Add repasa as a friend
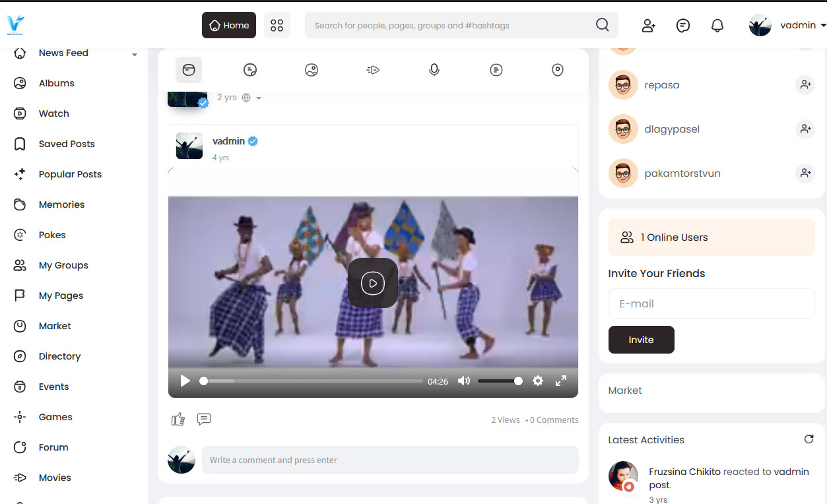The width and height of the screenshot is (827, 504). point(805,84)
